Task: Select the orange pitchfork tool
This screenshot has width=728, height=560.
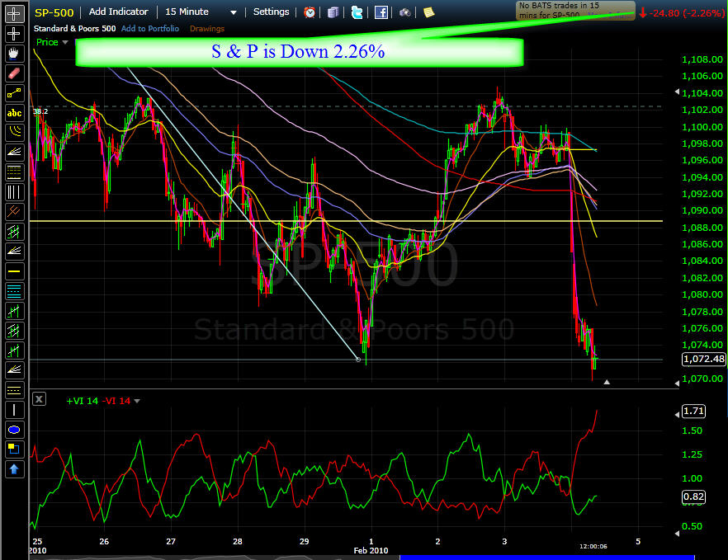Action: point(14,212)
